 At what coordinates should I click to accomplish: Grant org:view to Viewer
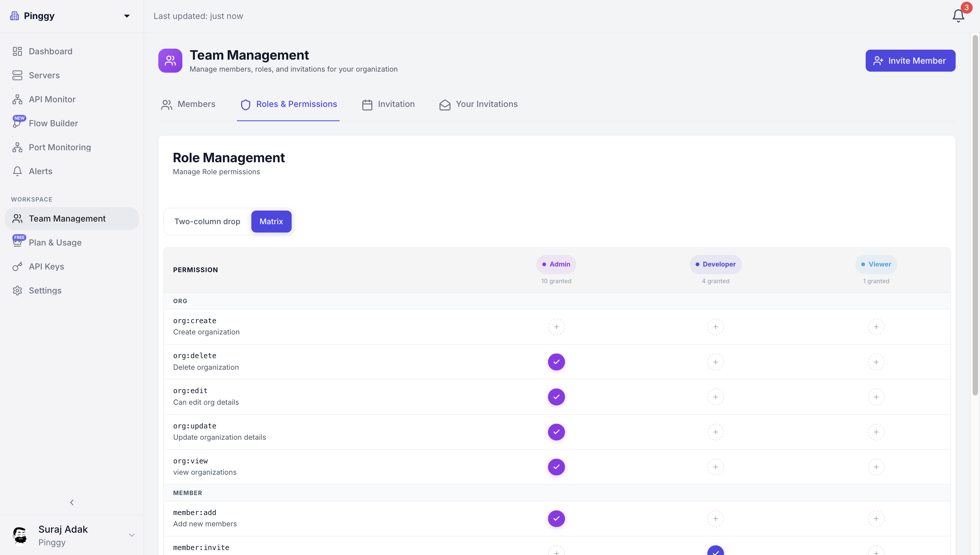(876, 467)
